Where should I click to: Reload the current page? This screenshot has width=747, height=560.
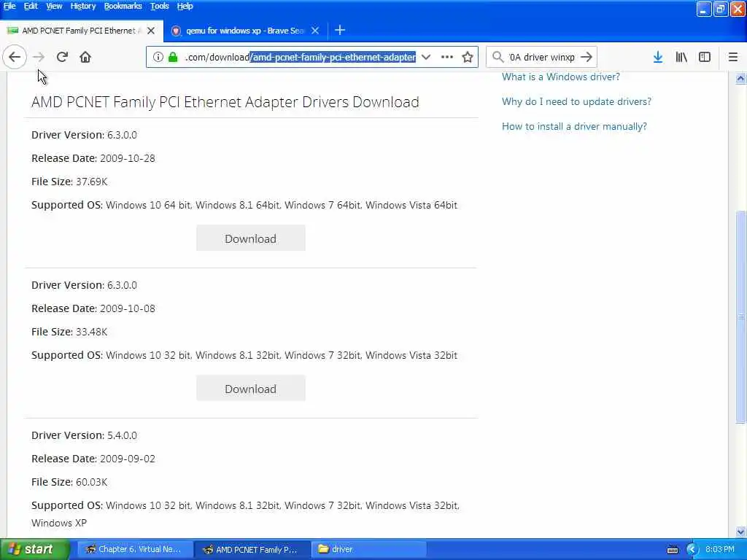[62, 57]
